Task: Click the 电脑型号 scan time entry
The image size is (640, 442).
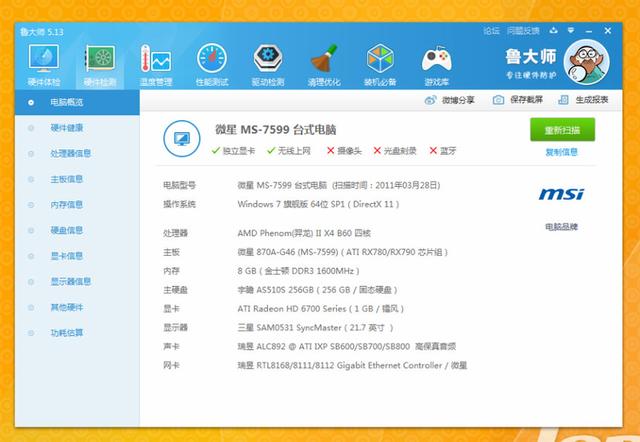Action: click(339, 185)
